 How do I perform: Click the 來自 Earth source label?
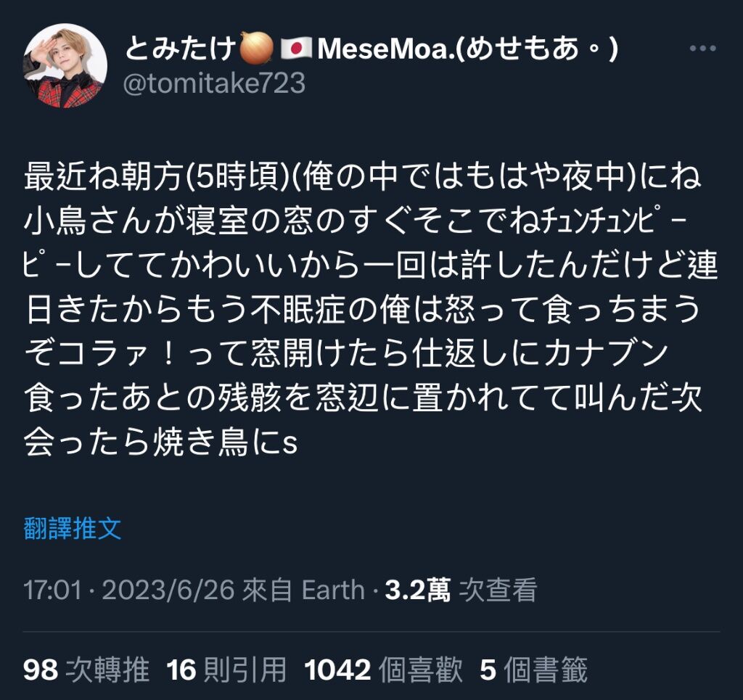coord(303,590)
